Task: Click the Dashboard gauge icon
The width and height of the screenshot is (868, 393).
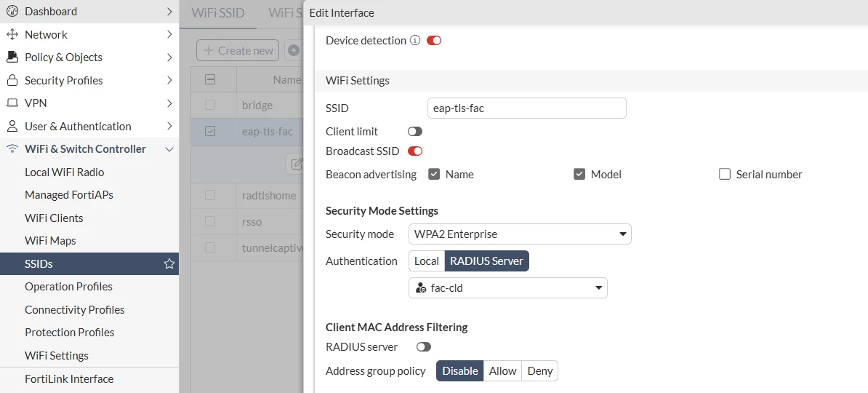Action: tap(12, 11)
